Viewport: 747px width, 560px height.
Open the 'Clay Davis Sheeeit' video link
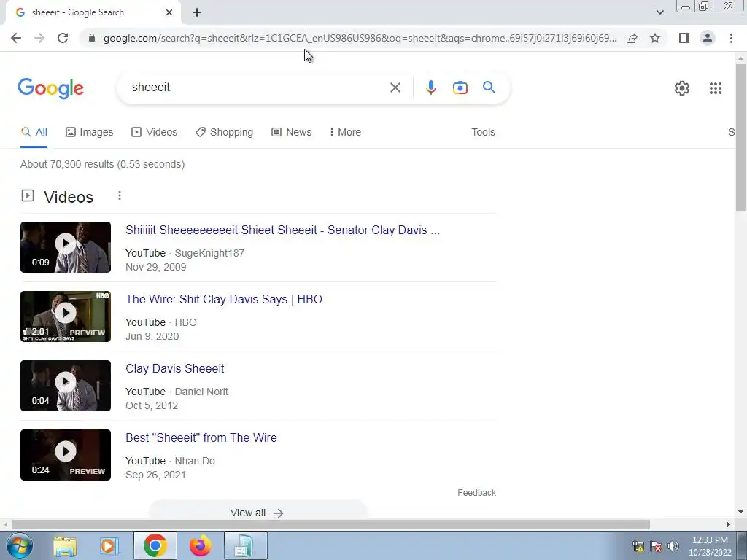tap(175, 368)
